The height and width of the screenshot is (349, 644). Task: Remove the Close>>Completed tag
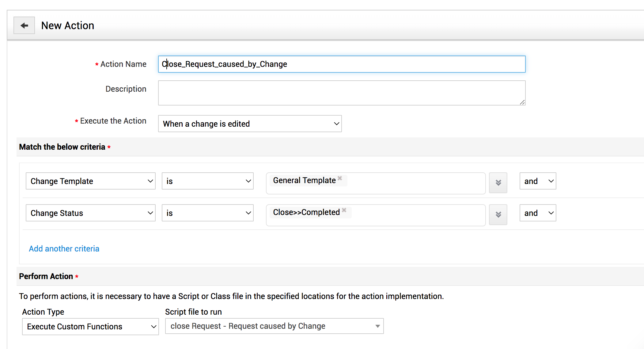[344, 210]
